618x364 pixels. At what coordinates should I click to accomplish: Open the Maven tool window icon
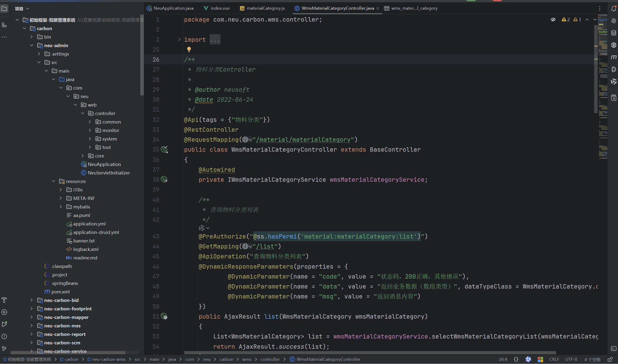[x=613, y=57]
